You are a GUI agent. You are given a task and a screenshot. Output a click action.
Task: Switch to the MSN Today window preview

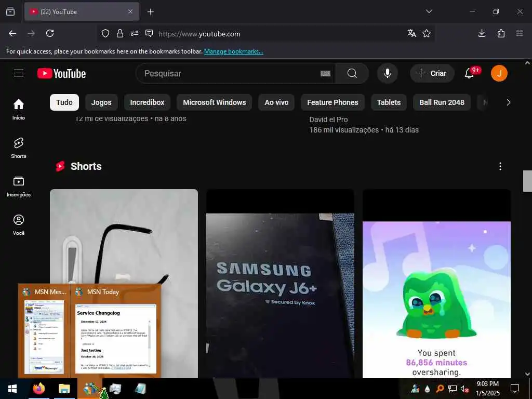pos(115,331)
